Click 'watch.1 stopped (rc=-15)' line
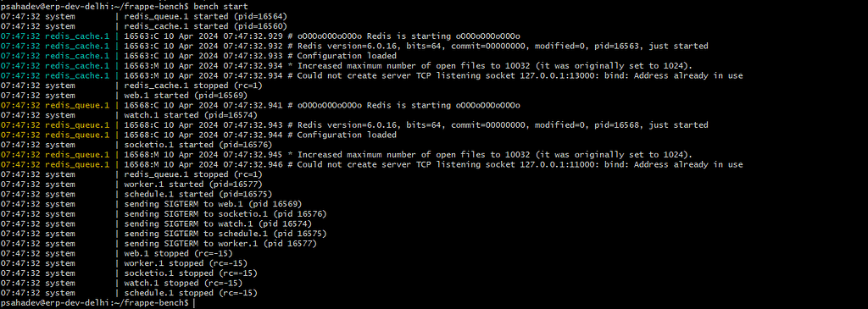The height and width of the screenshot is (309, 868). (183, 283)
